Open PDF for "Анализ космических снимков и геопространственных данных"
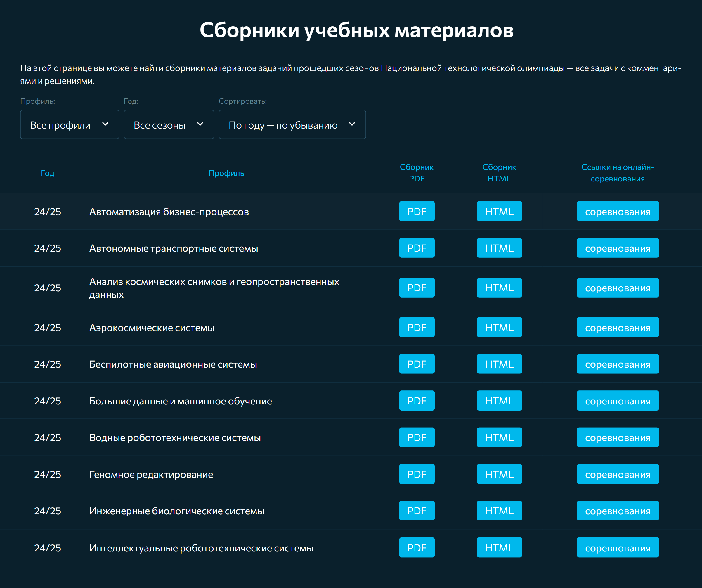The width and height of the screenshot is (702, 588). click(x=417, y=288)
